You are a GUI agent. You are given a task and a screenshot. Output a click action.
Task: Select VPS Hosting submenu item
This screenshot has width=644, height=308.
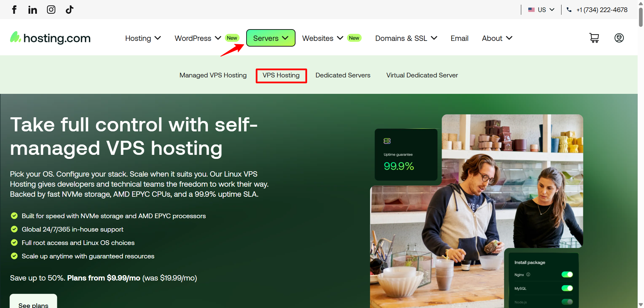pyautogui.click(x=281, y=75)
